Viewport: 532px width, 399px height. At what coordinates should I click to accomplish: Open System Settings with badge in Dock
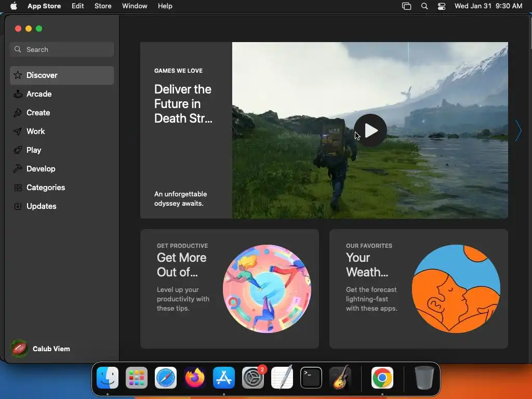click(253, 378)
